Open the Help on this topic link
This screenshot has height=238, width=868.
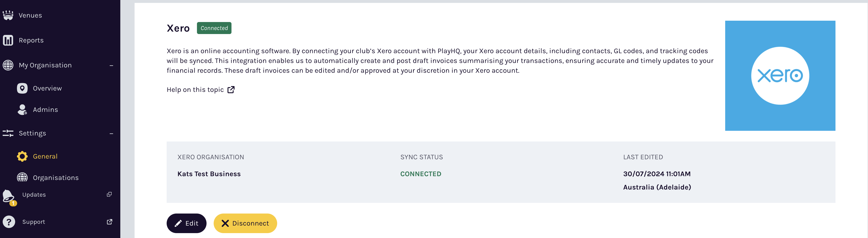pyautogui.click(x=195, y=90)
